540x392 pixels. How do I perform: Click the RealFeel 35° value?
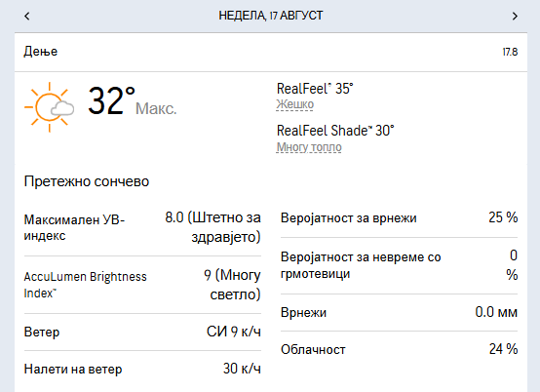point(315,89)
